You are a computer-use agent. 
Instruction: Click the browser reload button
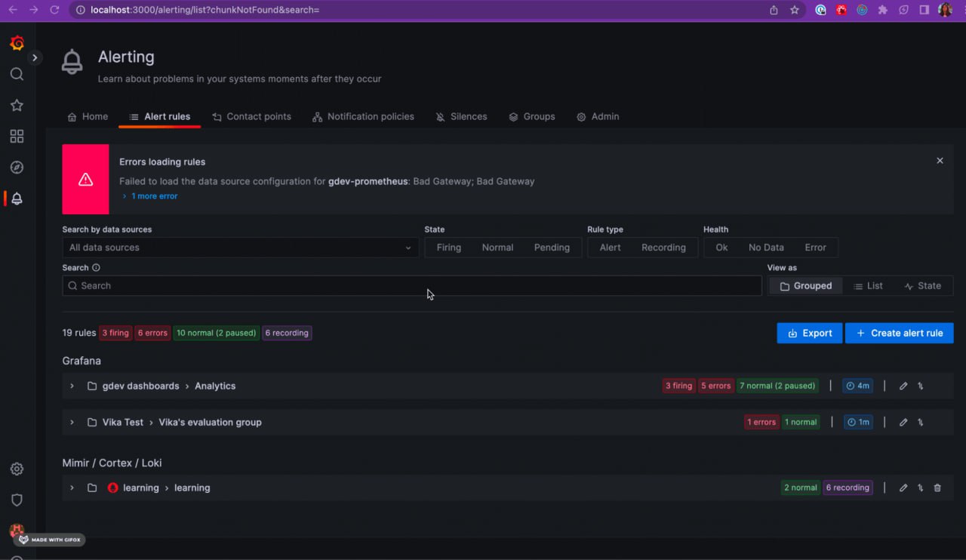[54, 10]
